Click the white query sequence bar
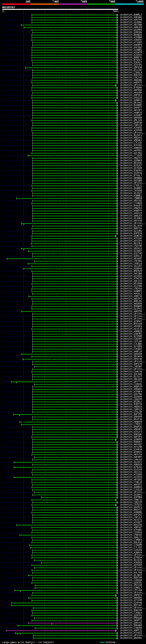The image size is (146, 644). (x=60, y=9)
